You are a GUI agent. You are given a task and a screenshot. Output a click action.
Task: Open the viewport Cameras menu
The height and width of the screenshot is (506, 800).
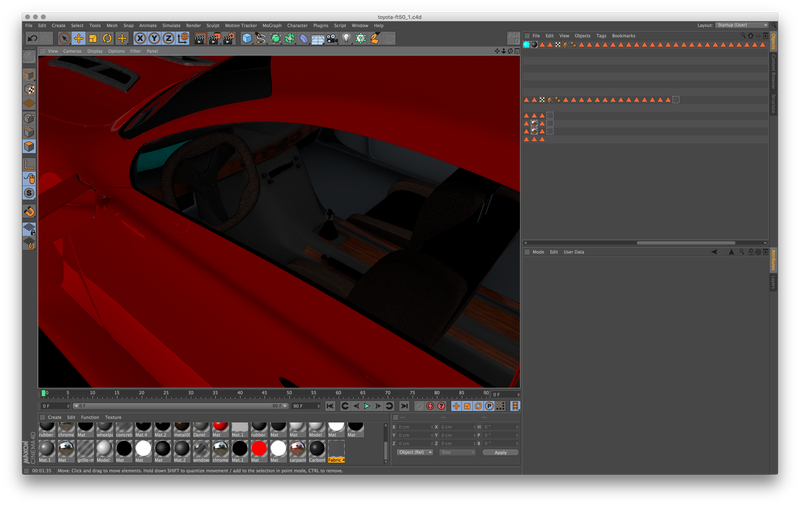(72, 51)
